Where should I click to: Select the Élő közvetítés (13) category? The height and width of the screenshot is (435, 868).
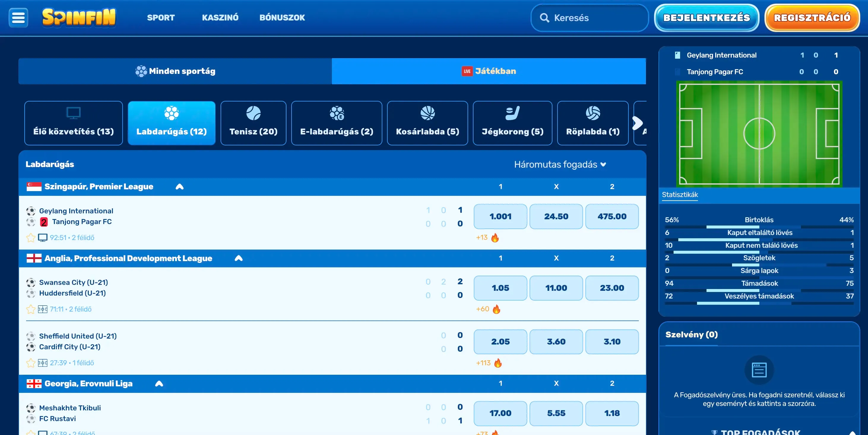(x=73, y=123)
